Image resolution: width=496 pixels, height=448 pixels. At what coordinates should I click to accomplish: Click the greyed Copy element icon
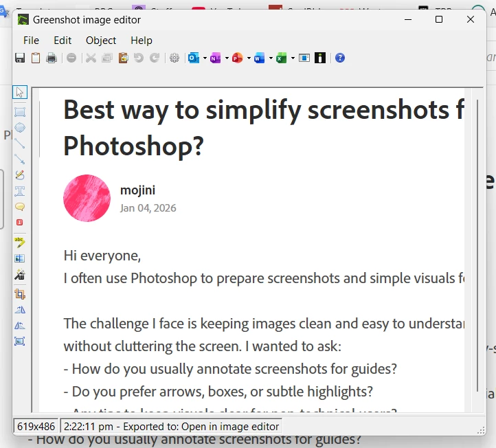pyautogui.click(x=107, y=58)
